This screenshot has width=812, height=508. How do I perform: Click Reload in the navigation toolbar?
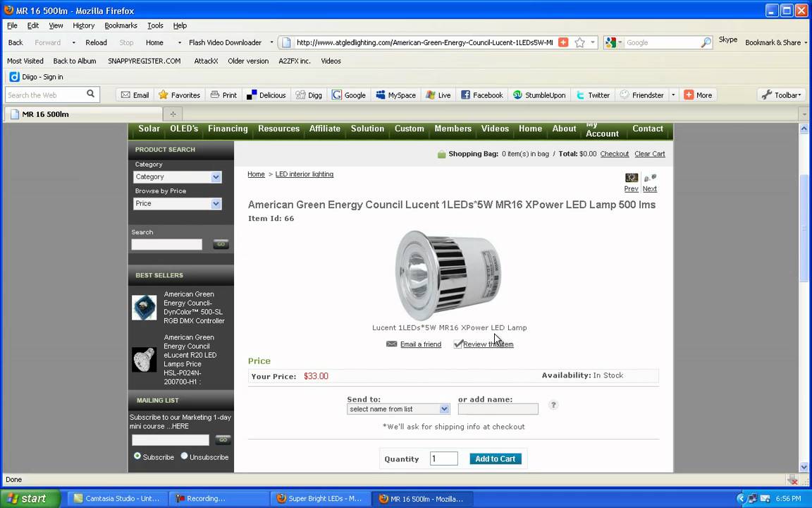(x=96, y=42)
